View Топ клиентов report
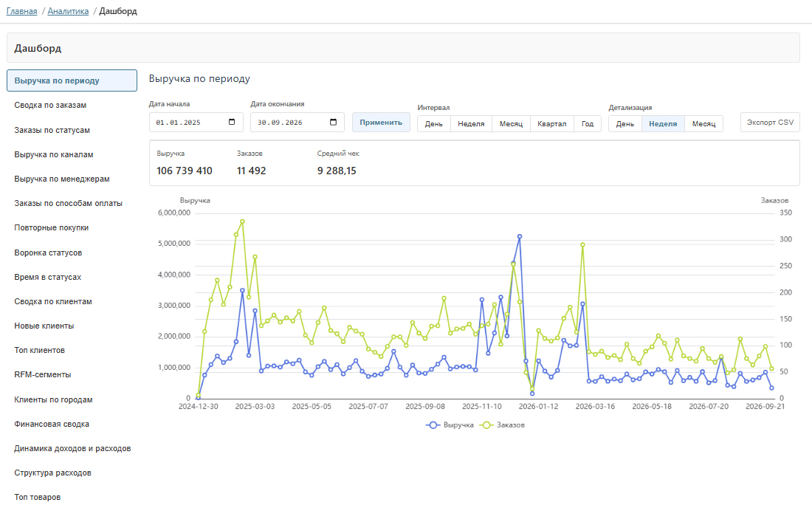Viewport: 812px width, 508px height. pos(72,350)
